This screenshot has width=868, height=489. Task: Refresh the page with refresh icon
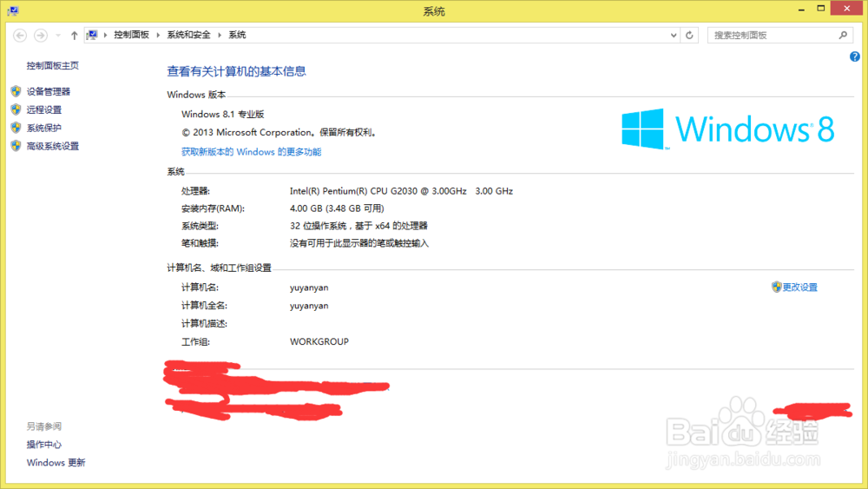[689, 35]
